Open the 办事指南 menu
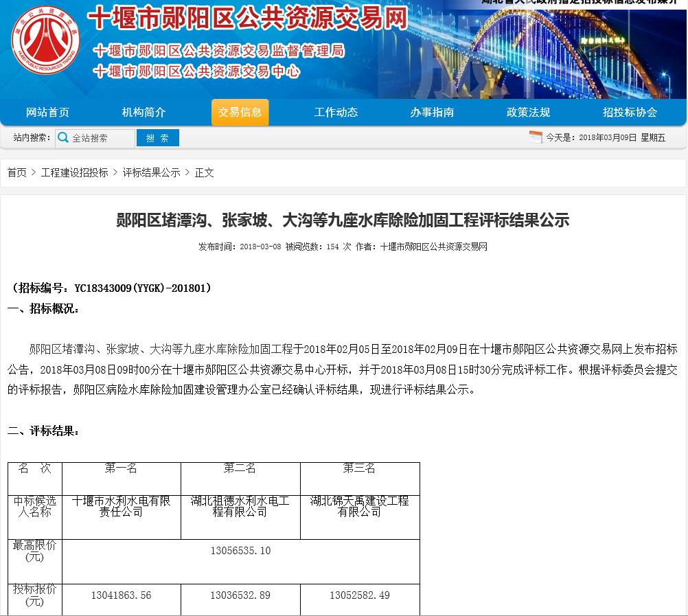The image size is (688, 616). tap(432, 112)
